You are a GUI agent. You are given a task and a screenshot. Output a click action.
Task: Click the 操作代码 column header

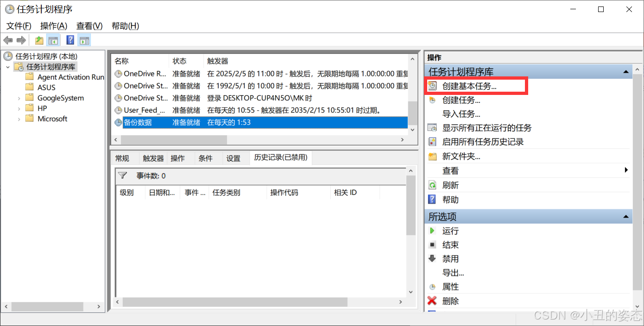[x=298, y=193]
